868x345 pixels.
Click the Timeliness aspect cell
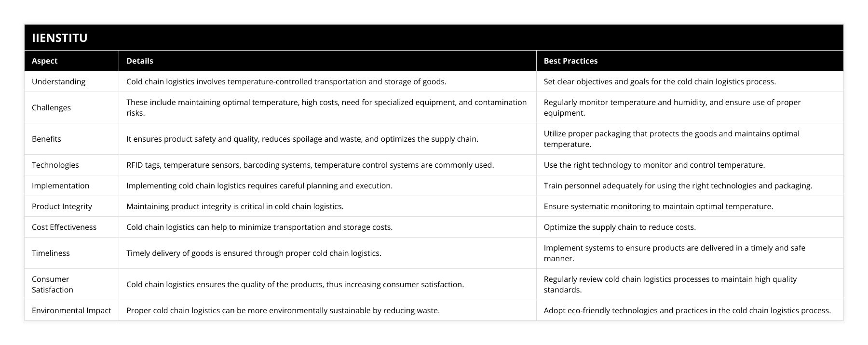click(x=51, y=253)
